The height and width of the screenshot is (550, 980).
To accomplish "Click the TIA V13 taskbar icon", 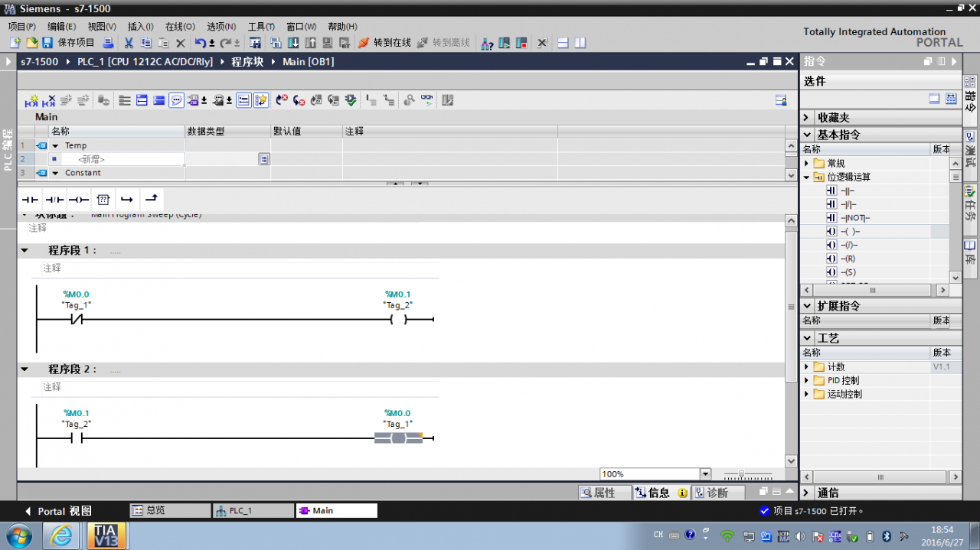I will coord(106,535).
